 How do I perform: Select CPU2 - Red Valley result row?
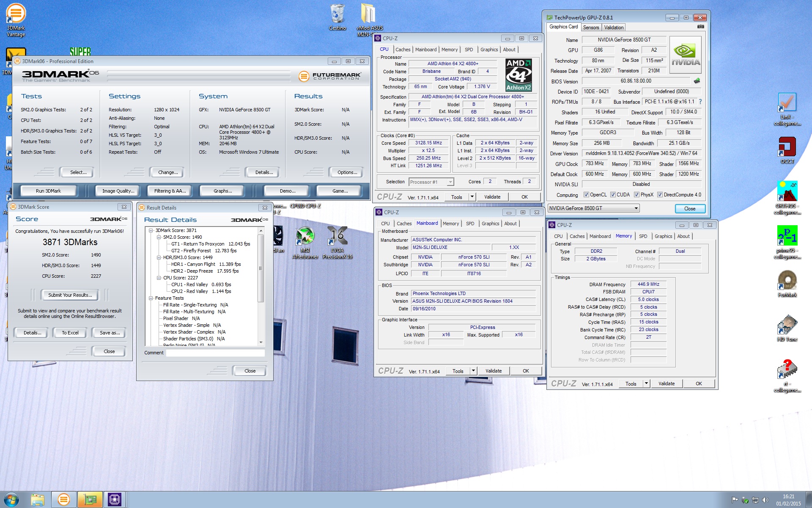pos(201,291)
